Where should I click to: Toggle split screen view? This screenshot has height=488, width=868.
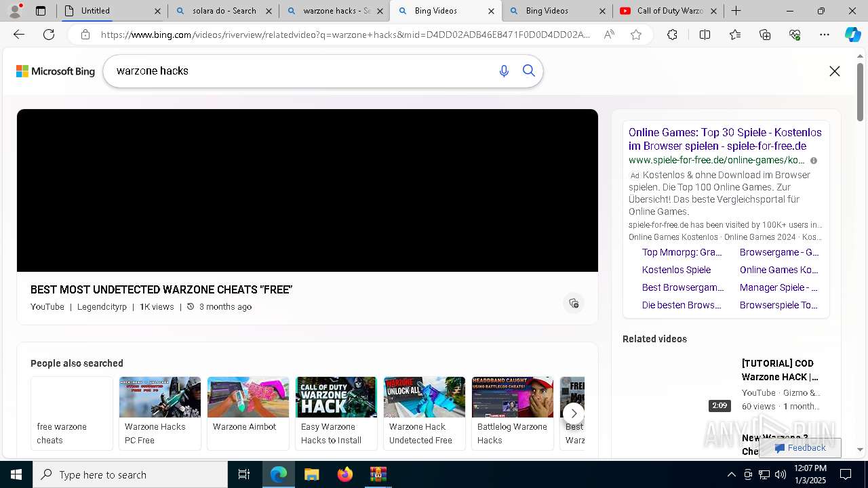[x=705, y=35]
